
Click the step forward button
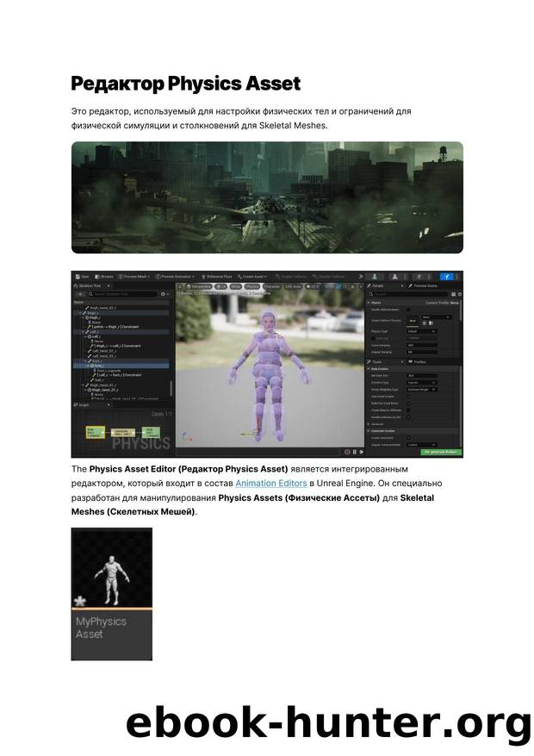361,452
